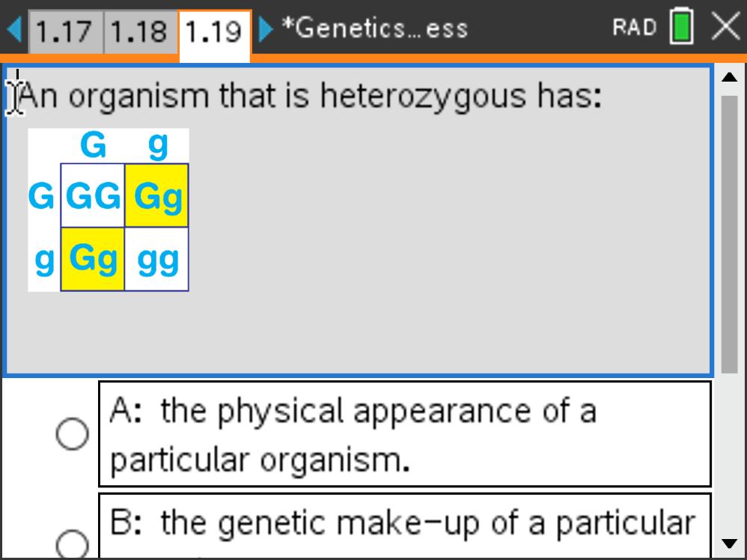747x560 pixels.
Task: Select page tab 1.19
Action: pyautogui.click(x=214, y=31)
